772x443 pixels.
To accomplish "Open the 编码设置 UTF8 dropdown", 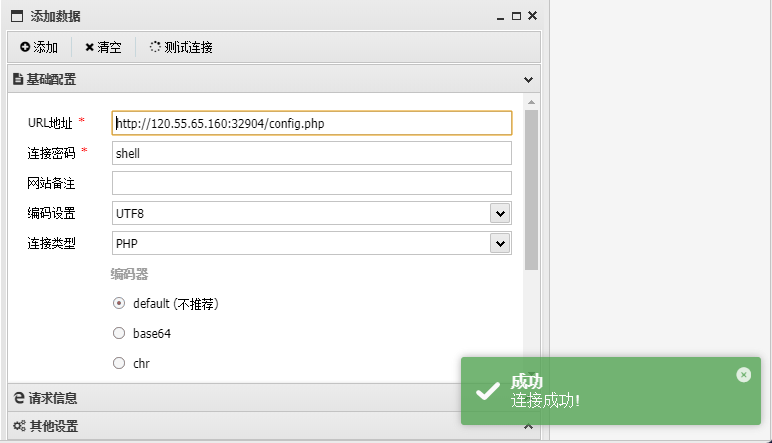I will click(x=500, y=213).
